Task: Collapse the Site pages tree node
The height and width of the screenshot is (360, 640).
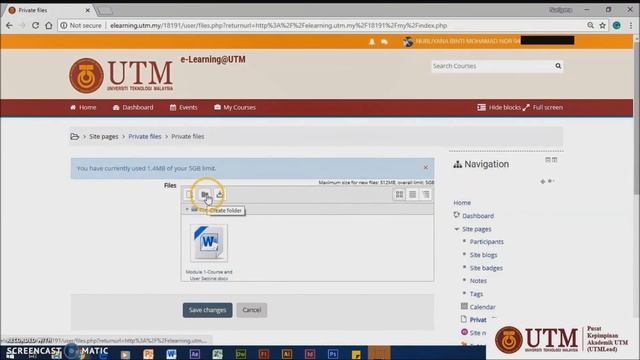Action: tap(457, 229)
